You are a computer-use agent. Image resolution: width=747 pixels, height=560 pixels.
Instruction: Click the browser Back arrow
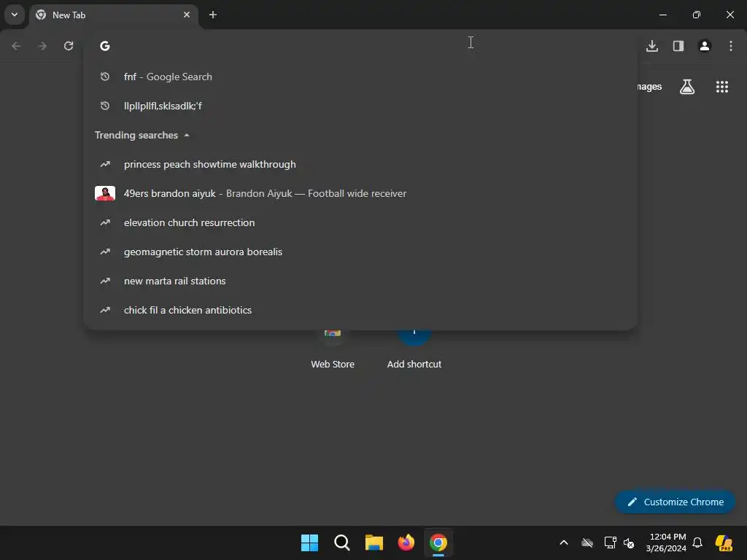[x=16, y=46]
